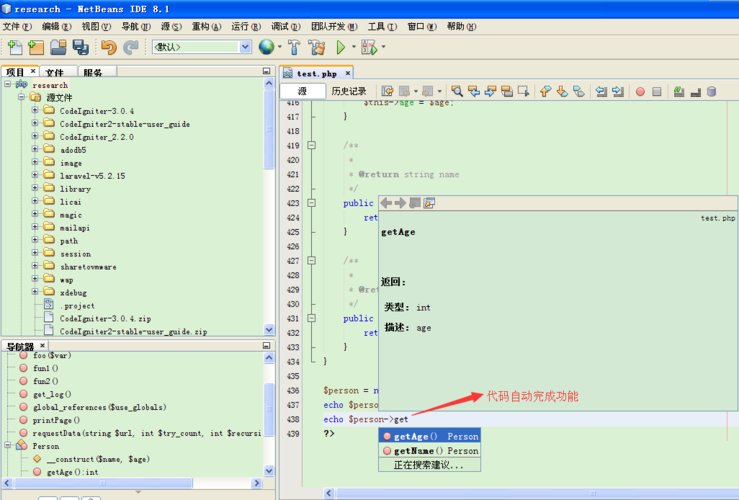Screen dimensions: 739x500
Task: Select __construct($name, $age) in navigator
Action: pos(98,459)
